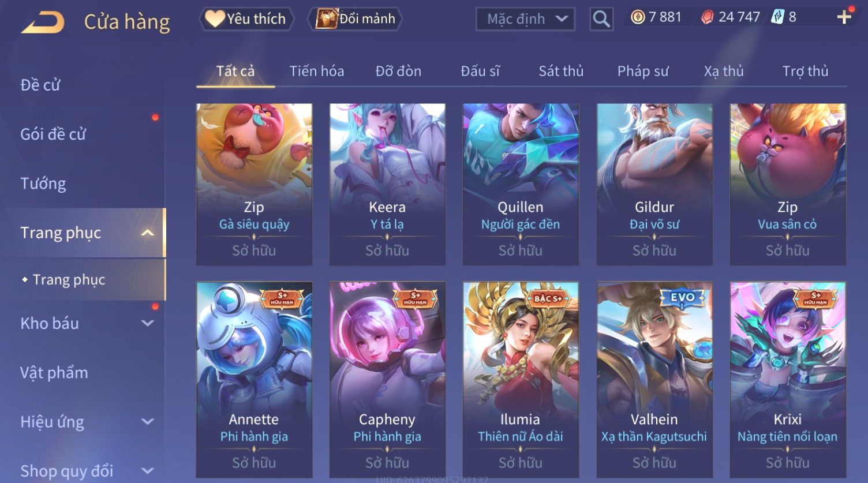Switch to the Pháp sư tab

coord(643,71)
